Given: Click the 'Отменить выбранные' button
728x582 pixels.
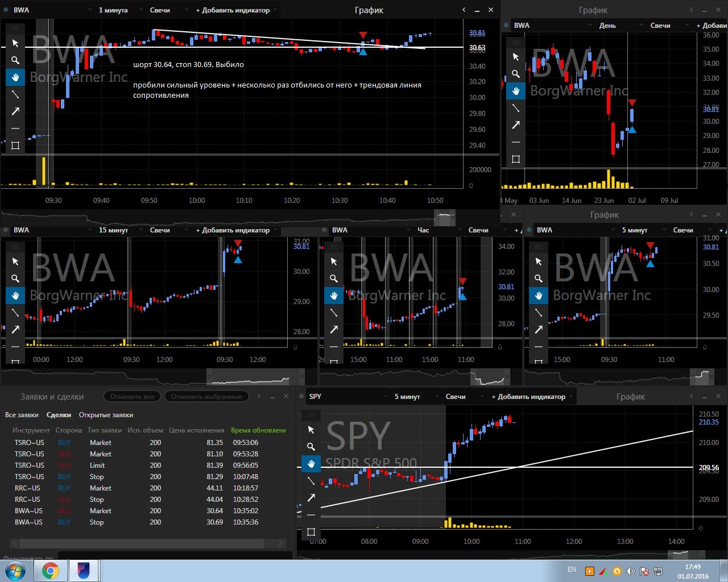Looking at the screenshot, I should coord(206,397).
